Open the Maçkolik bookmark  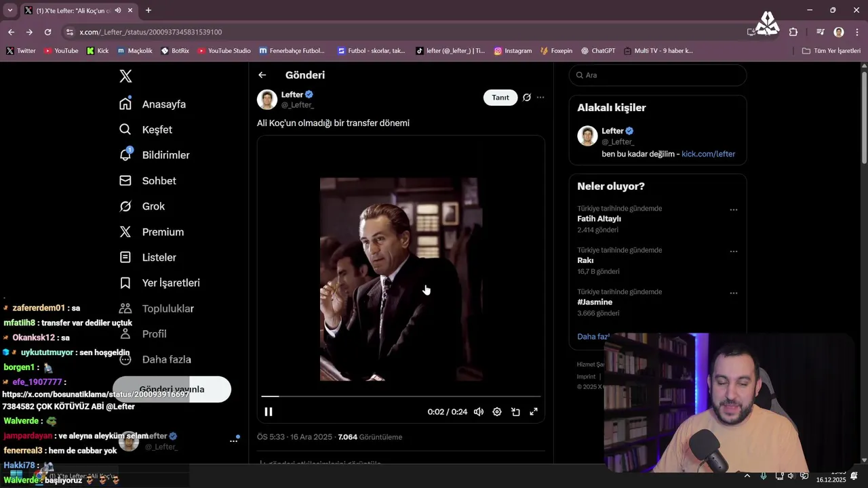pyautogui.click(x=135, y=51)
